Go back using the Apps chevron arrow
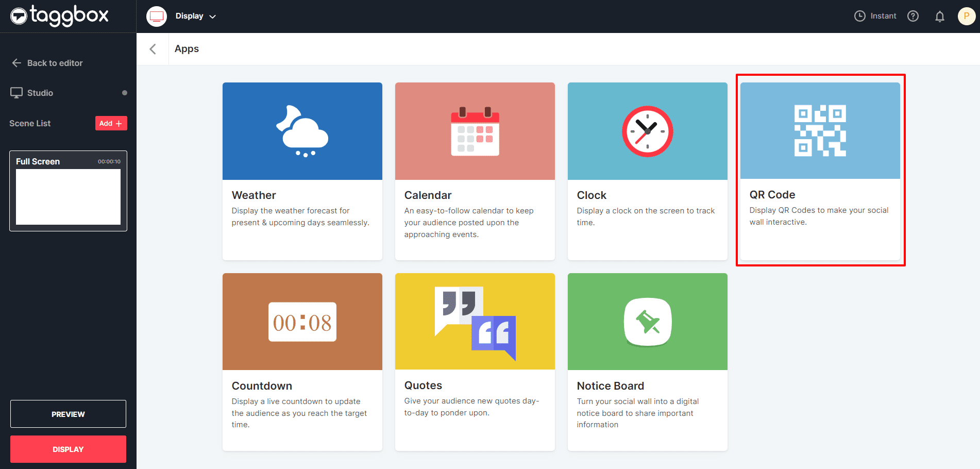 pyautogui.click(x=153, y=49)
